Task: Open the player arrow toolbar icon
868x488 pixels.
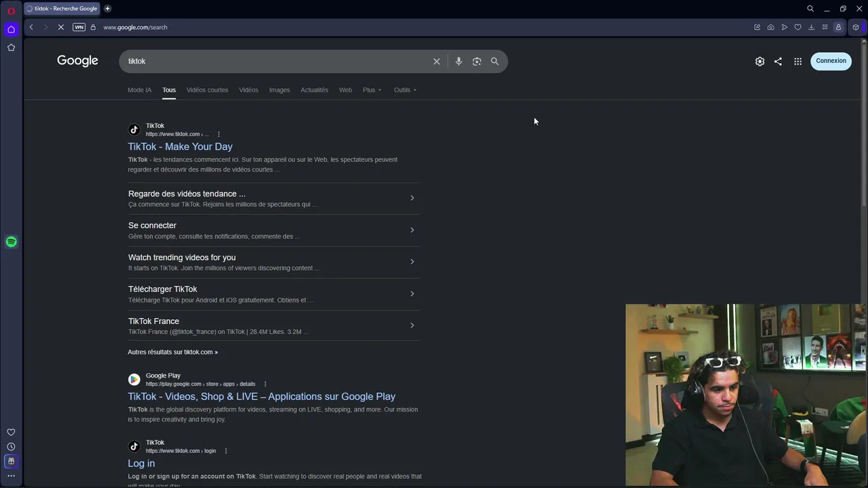Action: 784,27
